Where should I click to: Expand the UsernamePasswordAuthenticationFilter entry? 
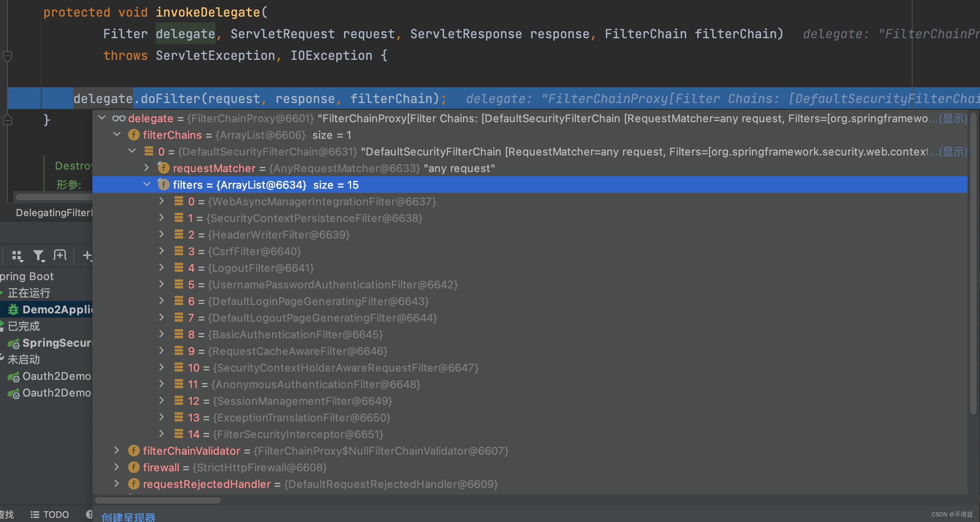pyautogui.click(x=161, y=284)
